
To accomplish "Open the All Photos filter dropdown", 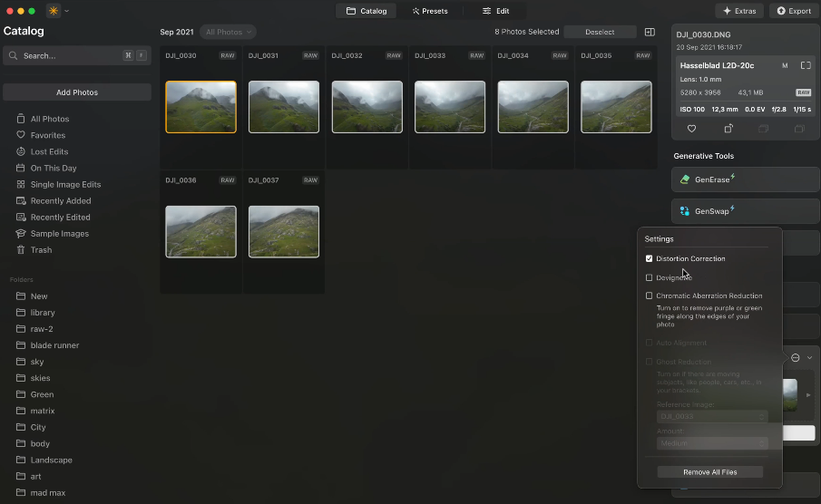I will [x=228, y=32].
